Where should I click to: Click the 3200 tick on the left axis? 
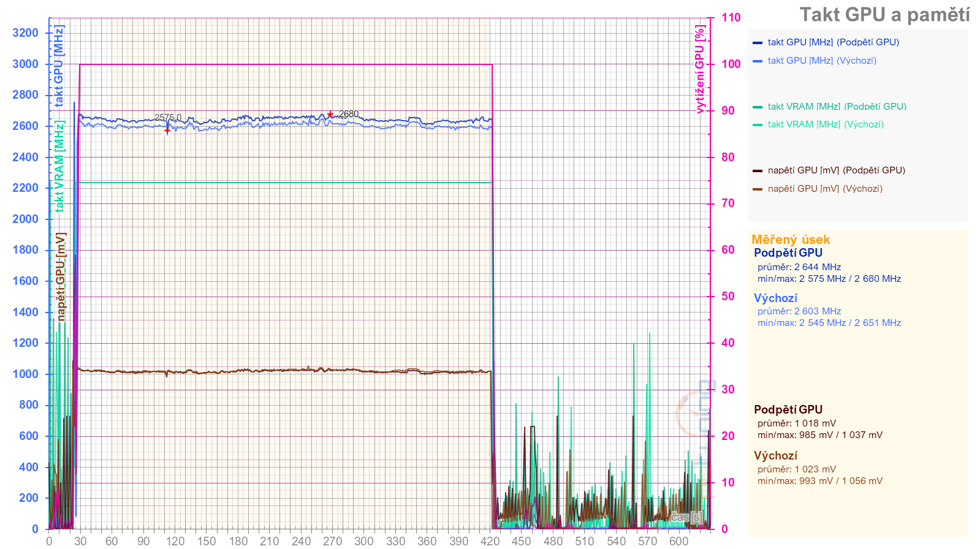point(25,33)
